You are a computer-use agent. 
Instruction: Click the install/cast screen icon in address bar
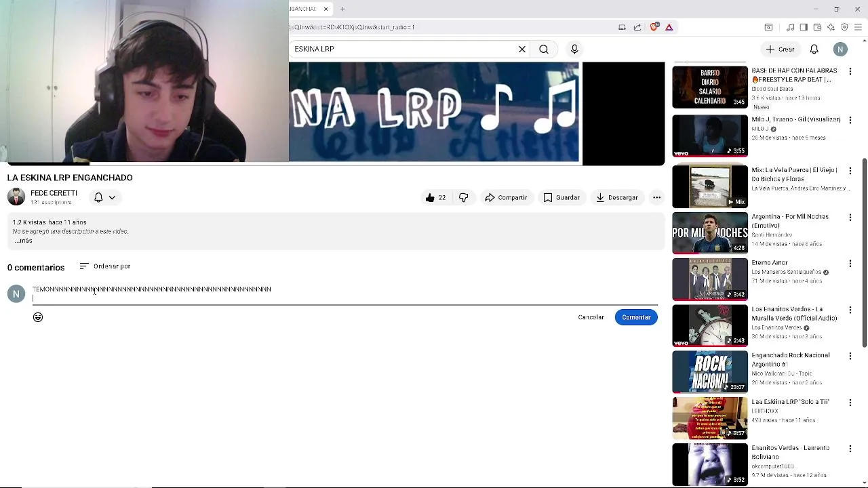point(622,27)
